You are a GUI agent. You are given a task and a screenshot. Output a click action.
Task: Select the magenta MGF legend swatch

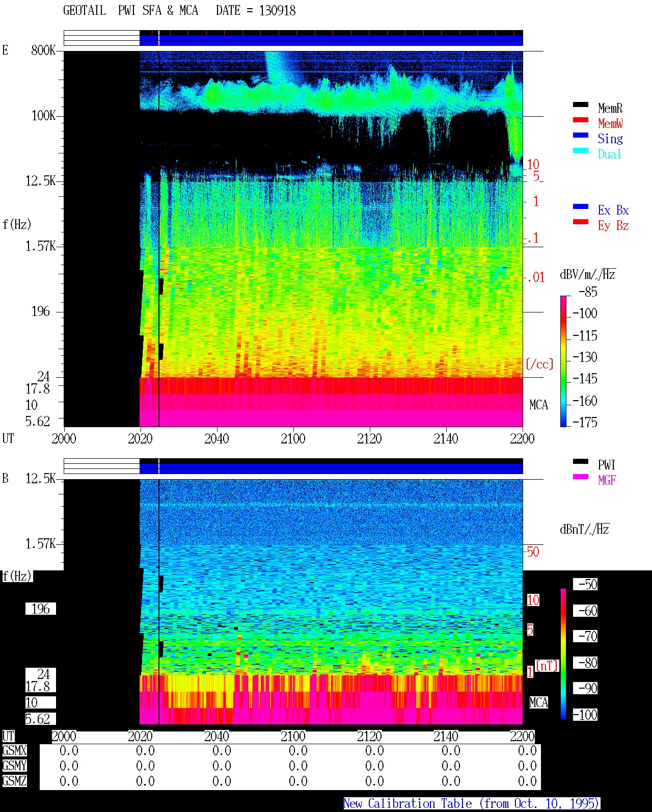coord(581,477)
